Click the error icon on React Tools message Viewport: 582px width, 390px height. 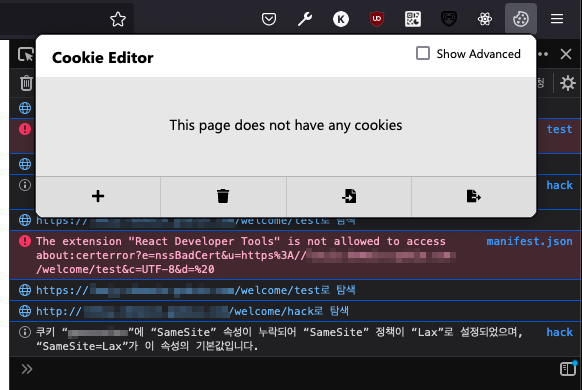[x=25, y=241]
